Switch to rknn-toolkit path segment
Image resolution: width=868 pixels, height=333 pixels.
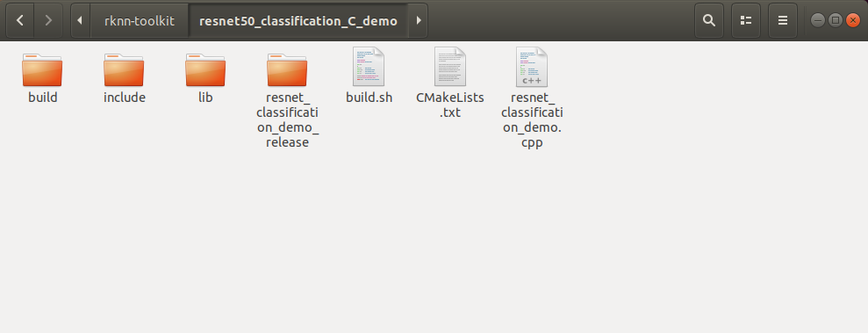[140, 20]
